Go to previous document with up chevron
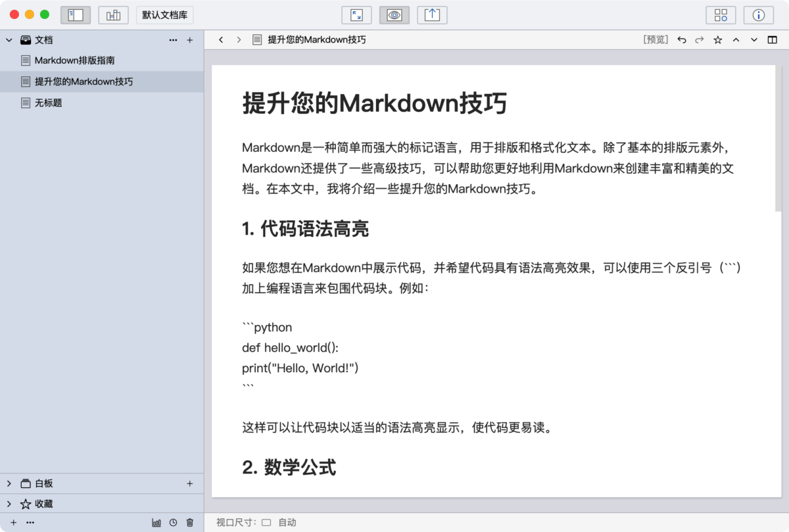Image resolution: width=789 pixels, height=532 pixels. [x=736, y=40]
